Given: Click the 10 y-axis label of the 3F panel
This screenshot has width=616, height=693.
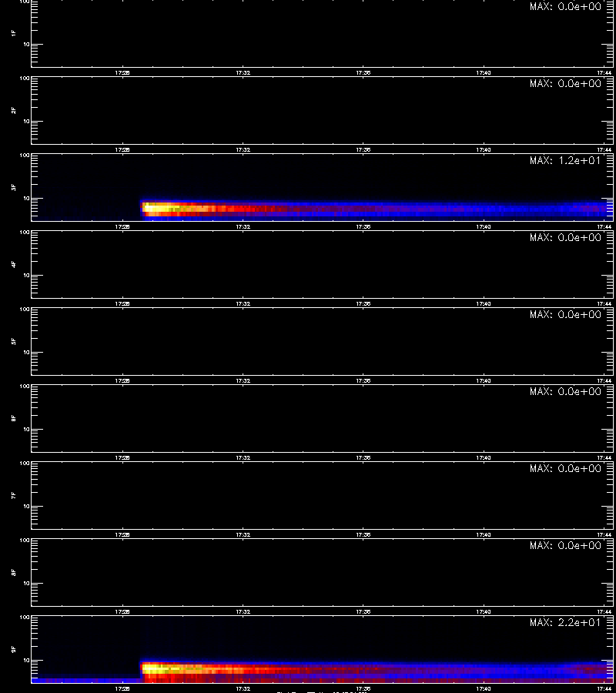Looking at the screenshot, I should tap(26, 199).
